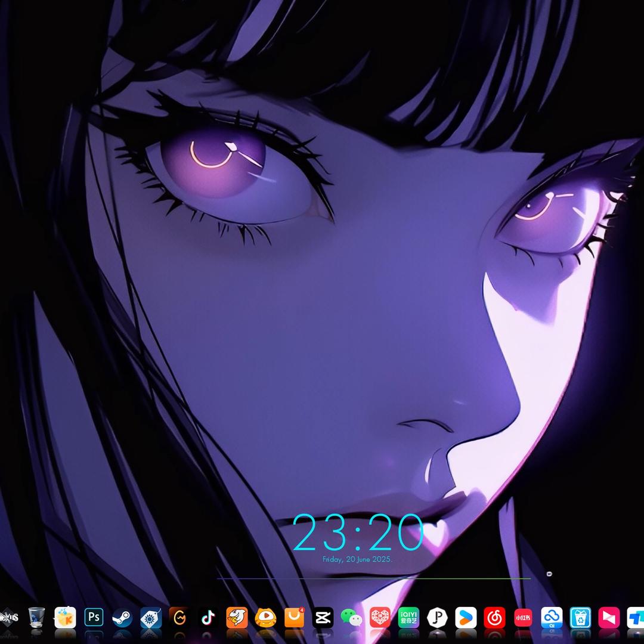Image resolution: width=644 pixels, height=644 pixels.
Task: Launch the TikTok/Douyin app icon
Action: click(208, 617)
